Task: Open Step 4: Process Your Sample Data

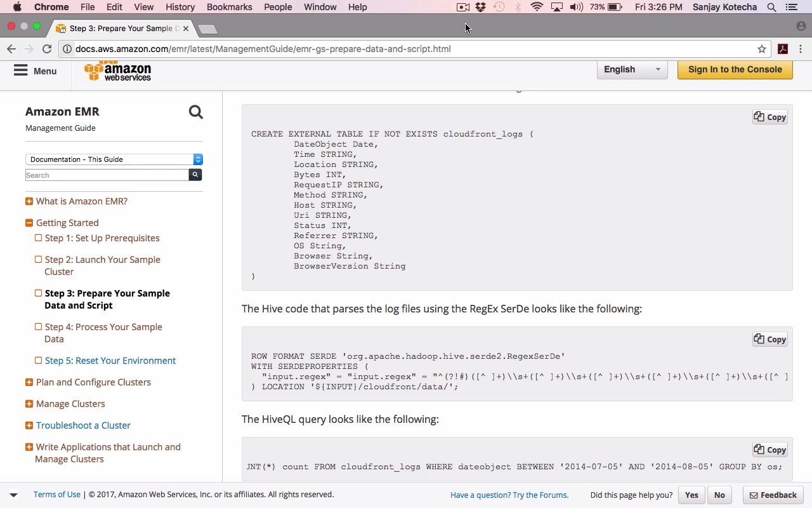Action: [x=103, y=333]
